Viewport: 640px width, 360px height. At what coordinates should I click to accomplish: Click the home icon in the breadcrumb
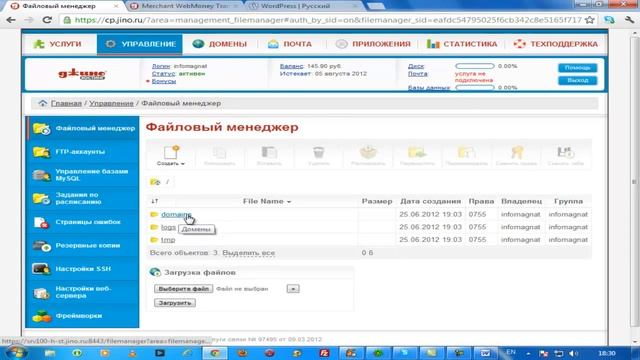click(42, 103)
